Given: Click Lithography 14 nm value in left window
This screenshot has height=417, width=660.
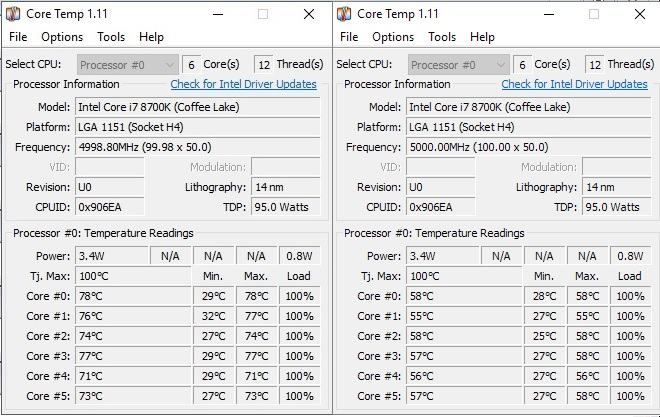Looking at the screenshot, I should pyautogui.click(x=286, y=187).
